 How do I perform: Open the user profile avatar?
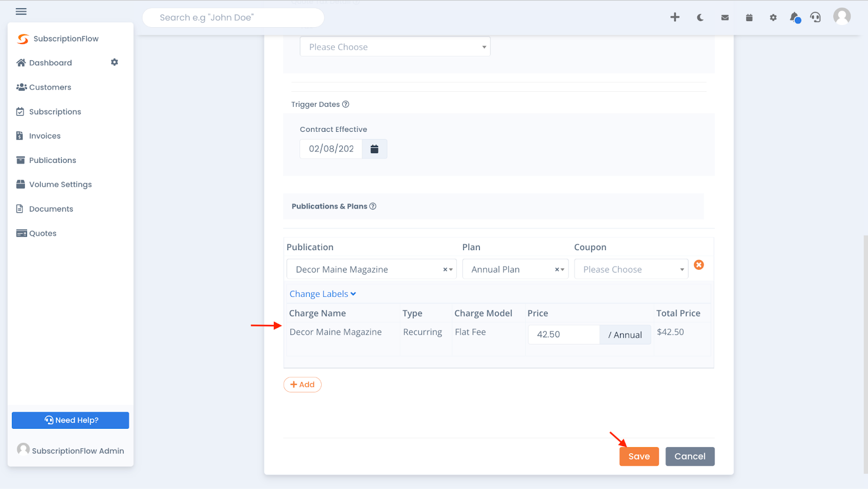coord(842,16)
